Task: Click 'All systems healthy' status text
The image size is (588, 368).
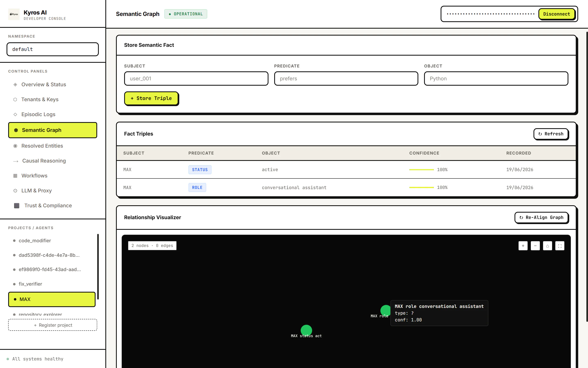Action: tap(38, 359)
